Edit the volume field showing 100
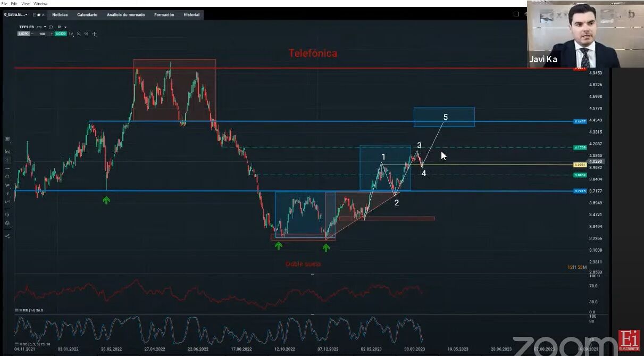 [42, 34]
